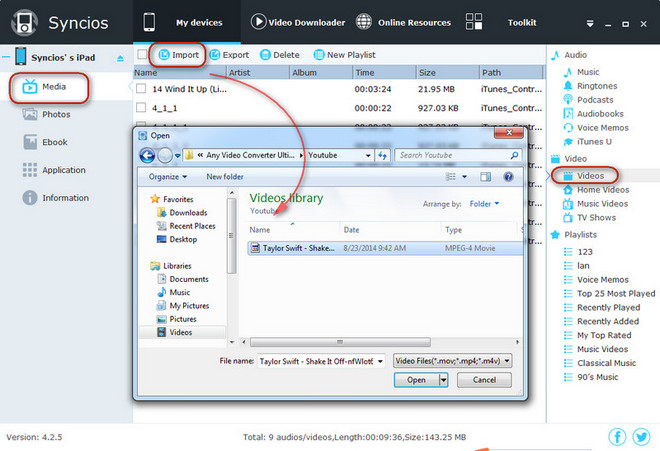This screenshot has height=451, width=660.
Task: Select Podcasts category
Action: click(x=588, y=100)
